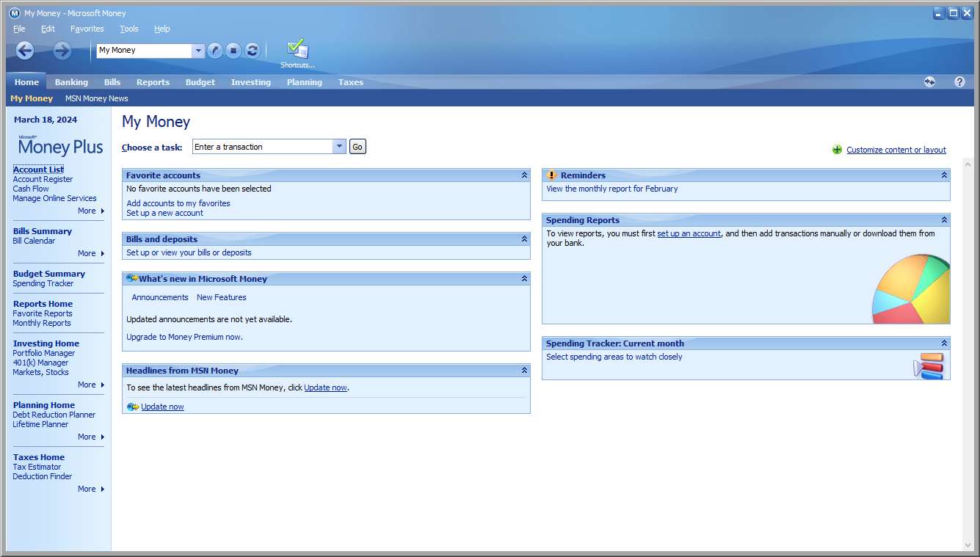
Task: Collapse the Spending Tracker panel
Action: click(944, 343)
